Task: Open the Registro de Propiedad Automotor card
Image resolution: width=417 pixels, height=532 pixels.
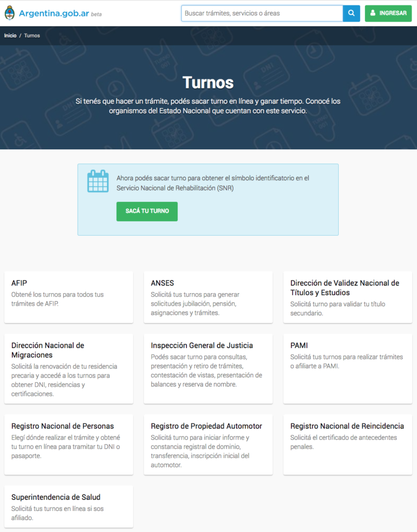Action: coord(208,445)
